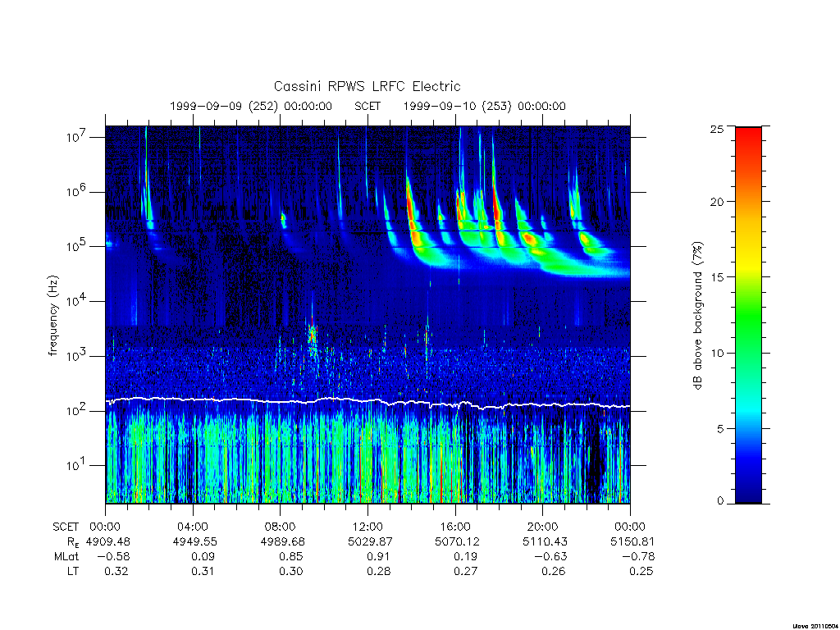Click the MLat value '0.19'
Screen dimensions: 840x630
click(466, 557)
